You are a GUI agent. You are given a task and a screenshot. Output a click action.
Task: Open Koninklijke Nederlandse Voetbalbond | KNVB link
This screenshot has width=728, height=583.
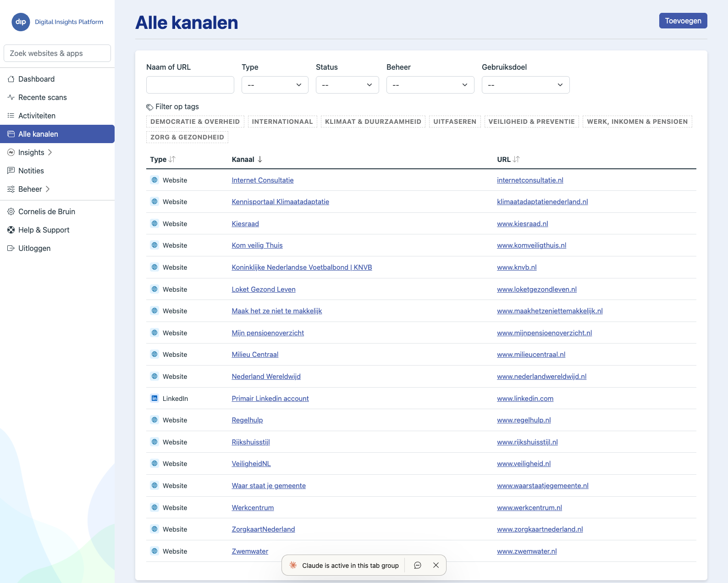point(302,267)
